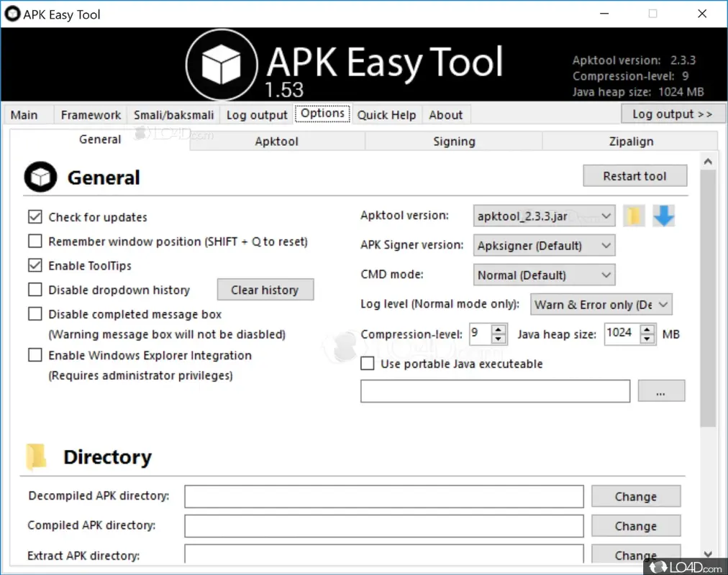
Task: Open the About tab
Action: [446, 115]
